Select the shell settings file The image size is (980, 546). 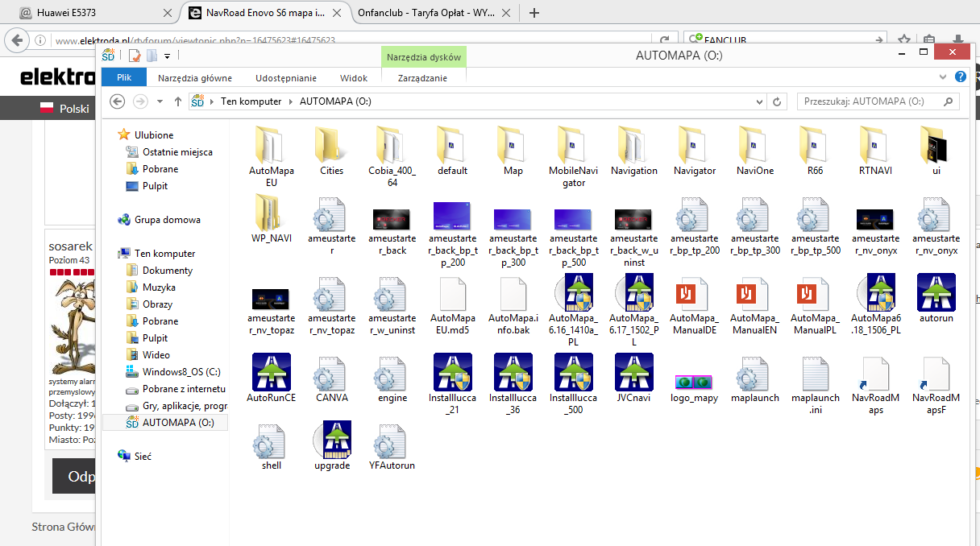pos(272,446)
